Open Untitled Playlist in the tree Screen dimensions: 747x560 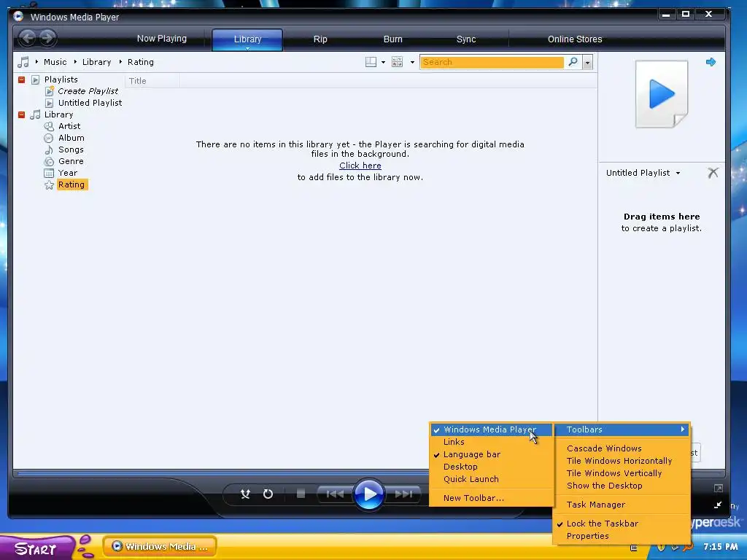(90, 103)
